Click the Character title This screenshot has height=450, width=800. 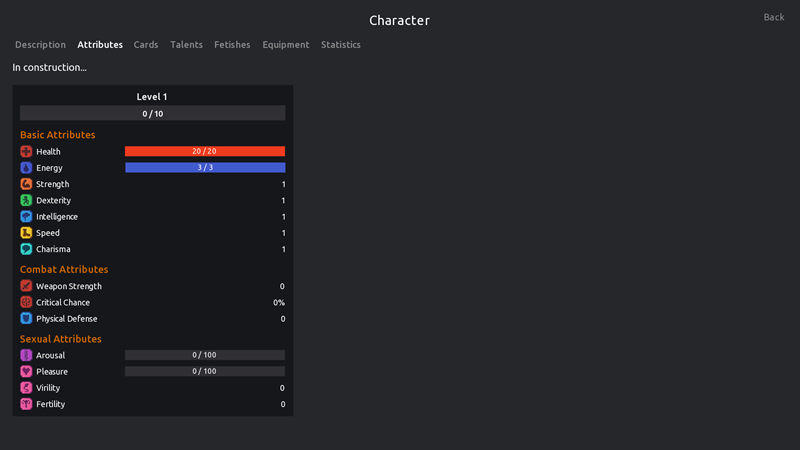click(x=399, y=20)
